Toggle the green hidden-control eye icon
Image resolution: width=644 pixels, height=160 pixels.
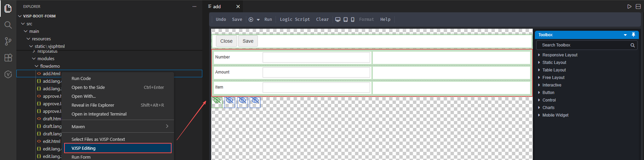(217, 102)
